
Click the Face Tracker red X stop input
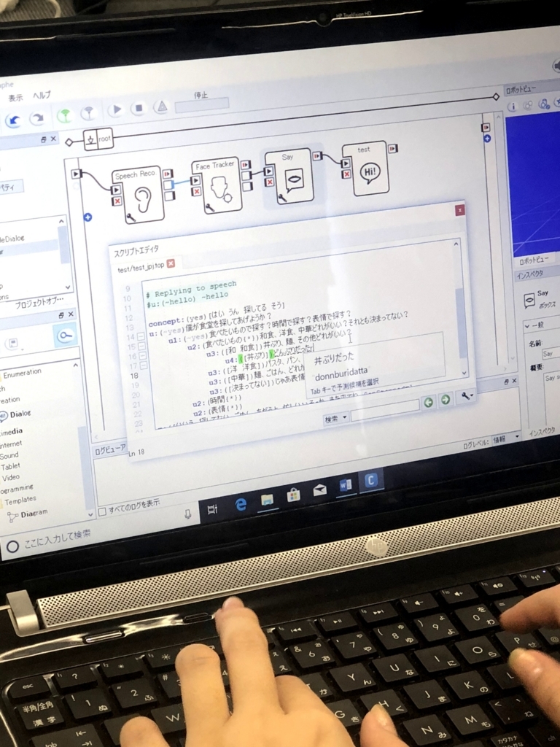[x=195, y=191]
